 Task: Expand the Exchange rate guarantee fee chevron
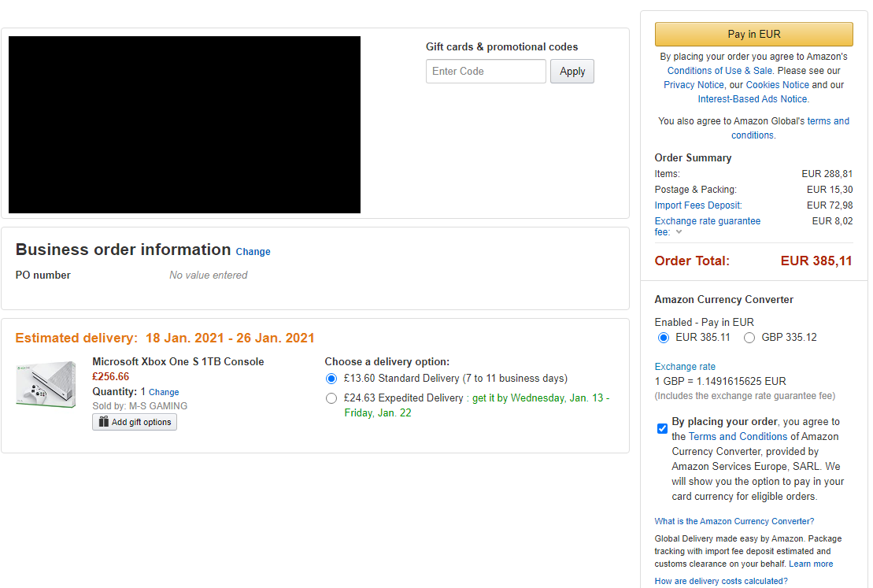pos(679,232)
